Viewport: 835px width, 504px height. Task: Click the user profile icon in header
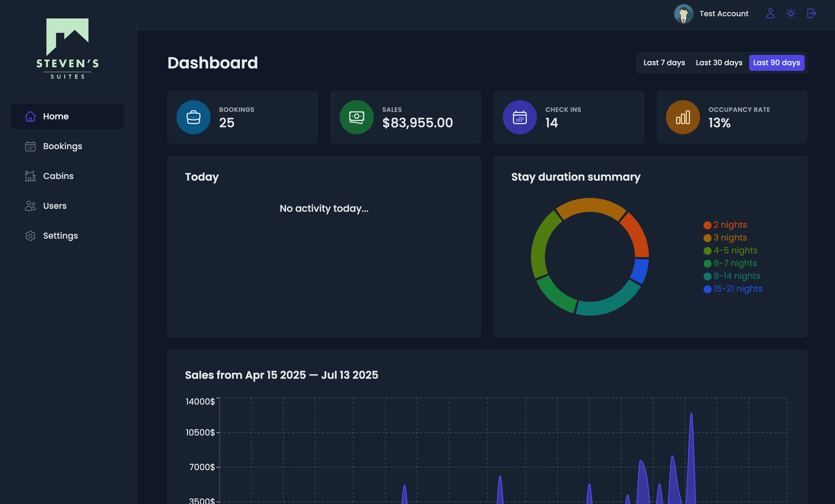pyautogui.click(x=770, y=14)
